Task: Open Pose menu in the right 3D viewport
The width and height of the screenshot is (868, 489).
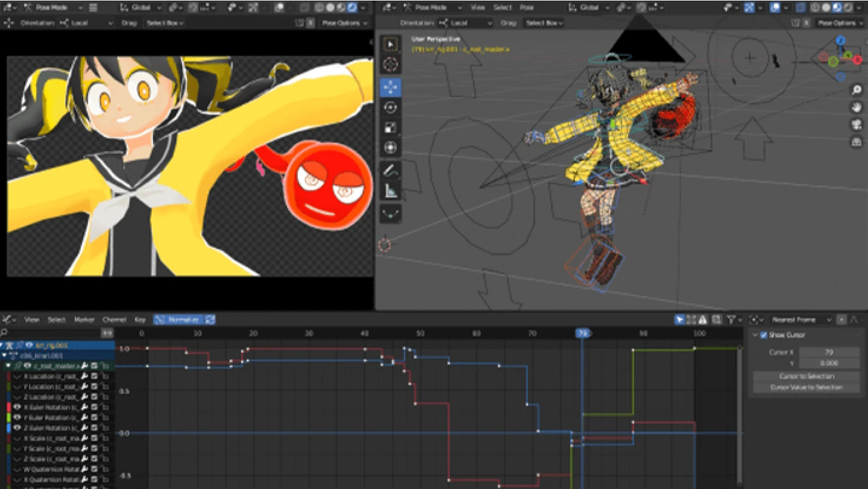Action: coord(526,8)
